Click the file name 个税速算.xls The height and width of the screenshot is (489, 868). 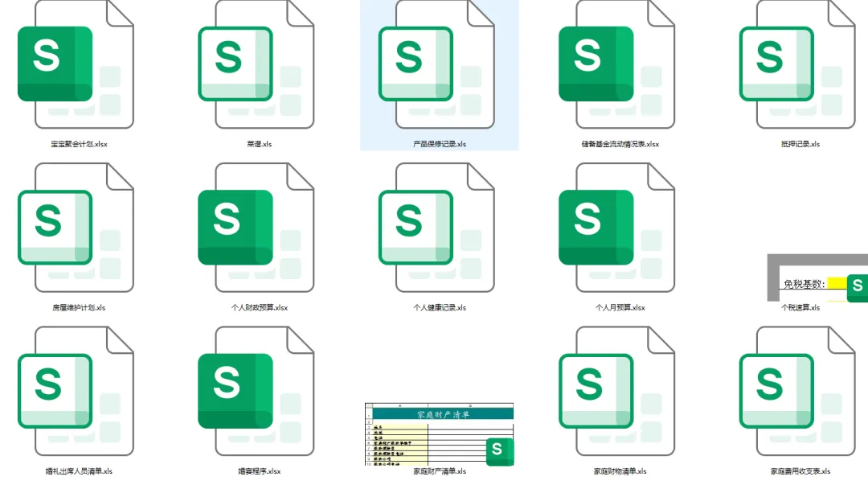pos(800,307)
